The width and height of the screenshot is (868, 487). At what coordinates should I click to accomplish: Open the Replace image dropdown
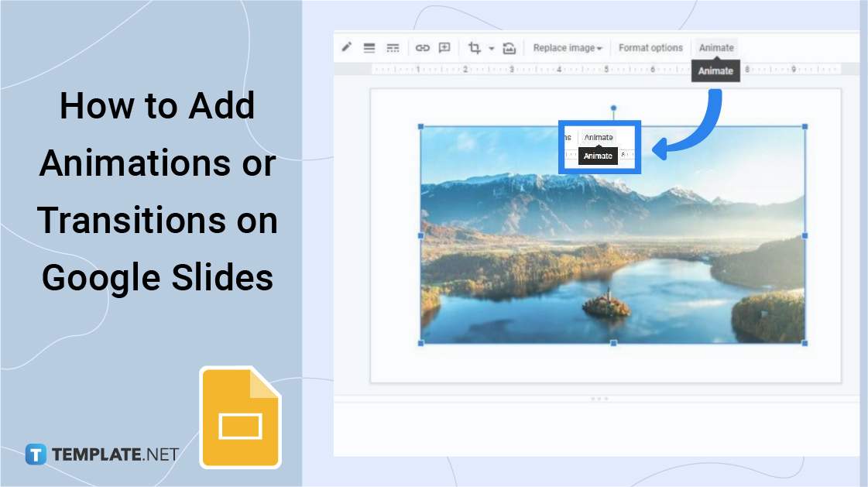tap(601, 47)
